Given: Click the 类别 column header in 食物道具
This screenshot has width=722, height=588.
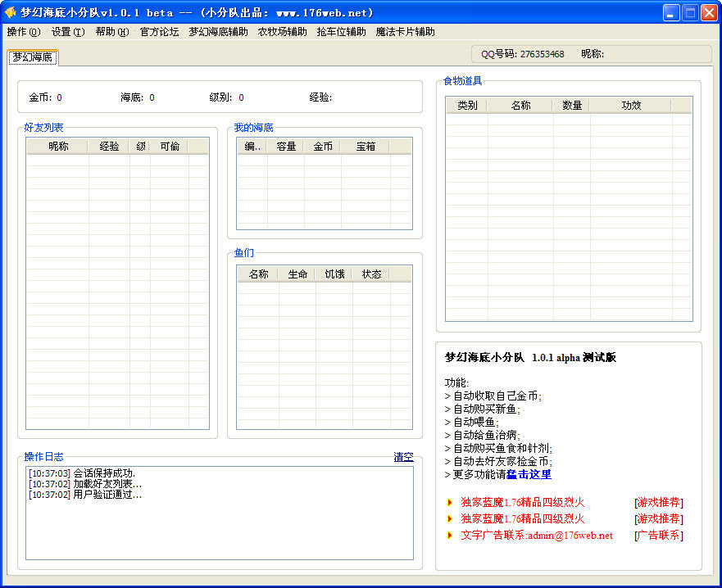Looking at the screenshot, I should 467,106.
